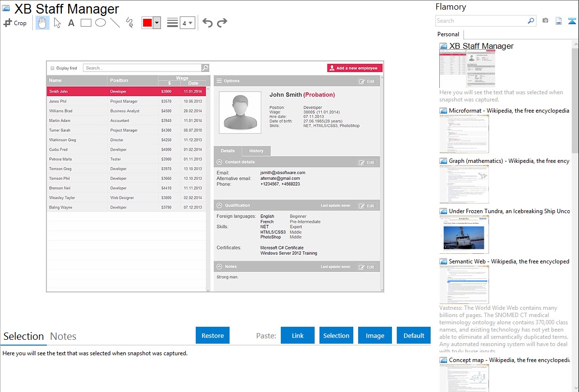Screen dimensions: 579x392
Task: Open the Graph (mathematics) snapshot title
Action: tap(509, 161)
